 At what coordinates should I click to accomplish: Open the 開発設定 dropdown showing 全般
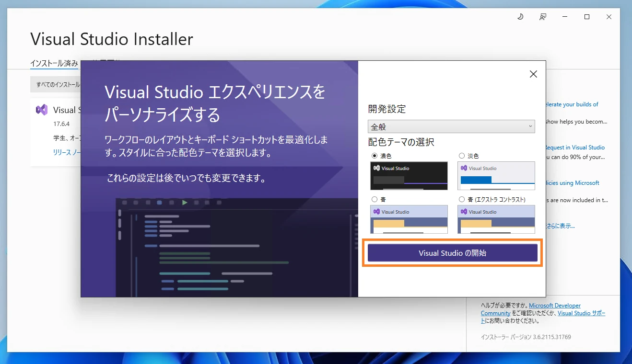[451, 126]
